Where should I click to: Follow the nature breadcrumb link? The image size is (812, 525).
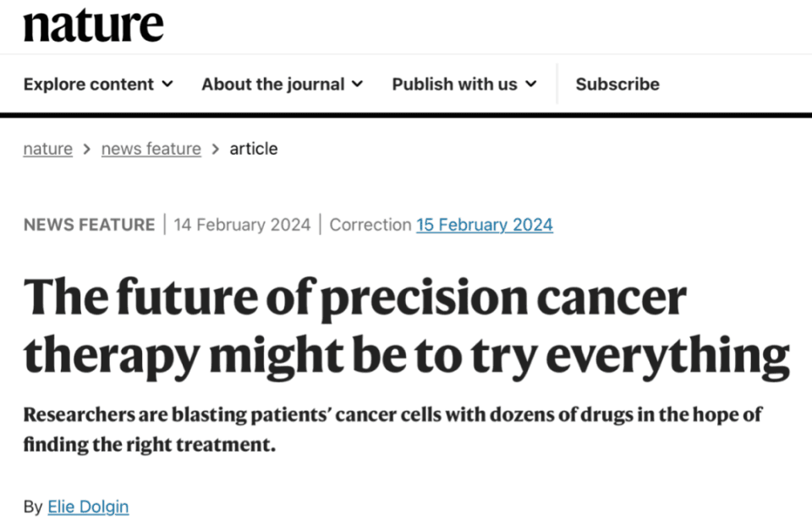[47, 149]
